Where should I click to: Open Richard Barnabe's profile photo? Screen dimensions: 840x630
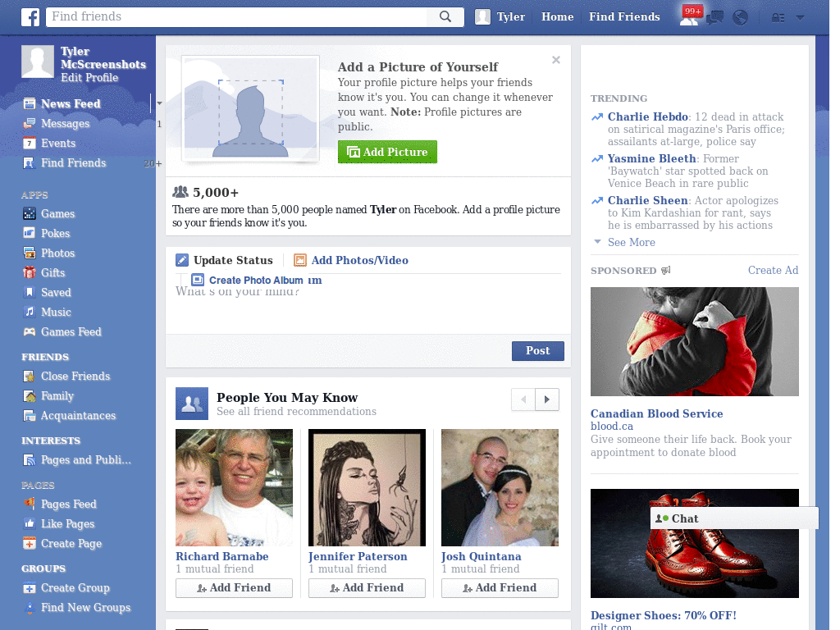click(x=234, y=487)
